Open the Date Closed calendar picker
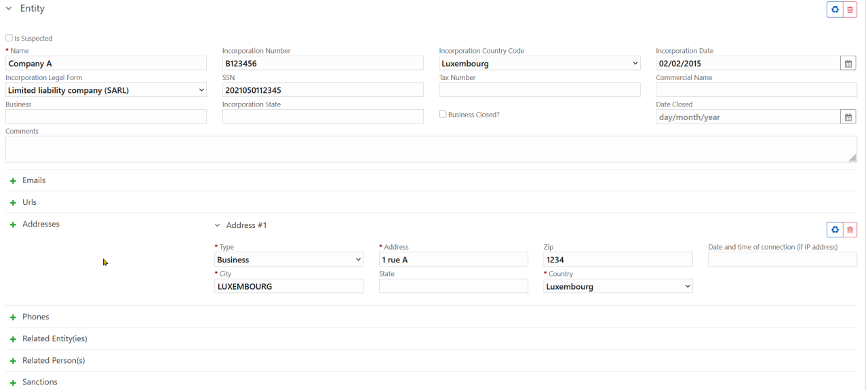This screenshot has height=390, width=868. tap(848, 117)
